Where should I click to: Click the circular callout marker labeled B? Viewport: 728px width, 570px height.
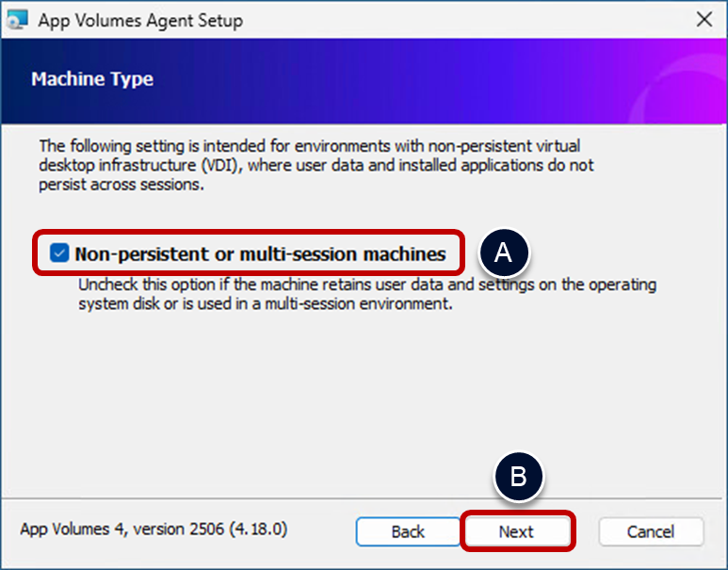coord(518,477)
